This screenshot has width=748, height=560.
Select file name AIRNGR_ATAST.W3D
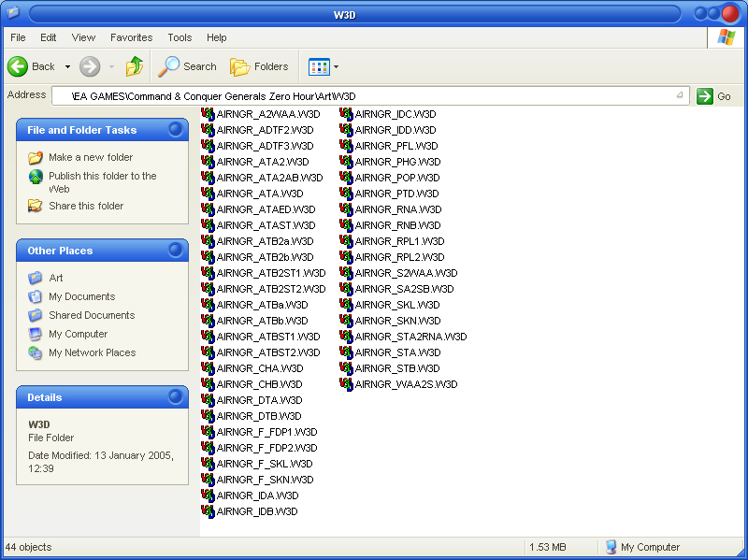266,225
